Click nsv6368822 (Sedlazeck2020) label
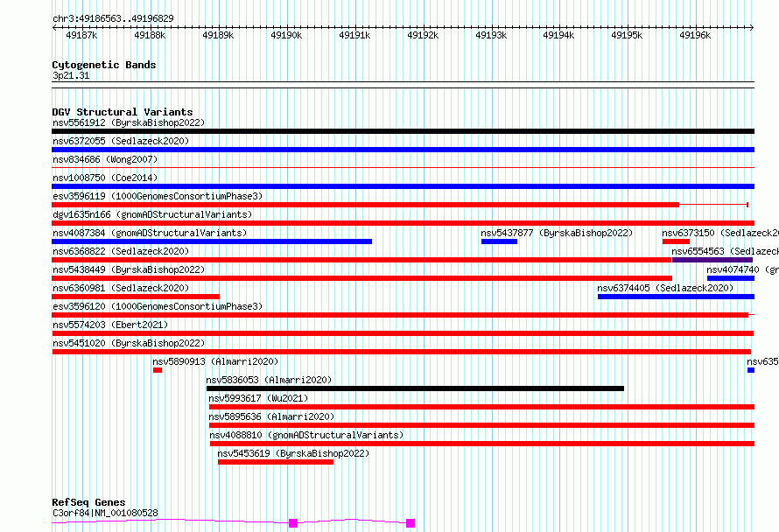This screenshot has height=532, width=779. pyautogui.click(x=121, y=251)
